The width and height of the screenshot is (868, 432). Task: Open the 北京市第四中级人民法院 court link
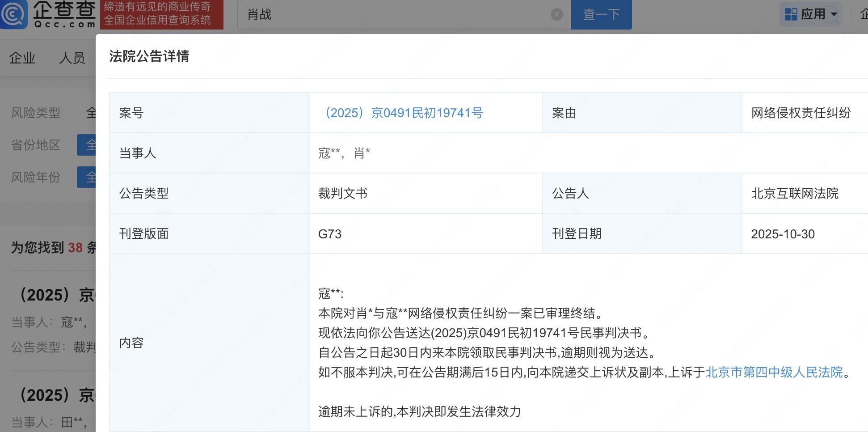pos(777,372)
